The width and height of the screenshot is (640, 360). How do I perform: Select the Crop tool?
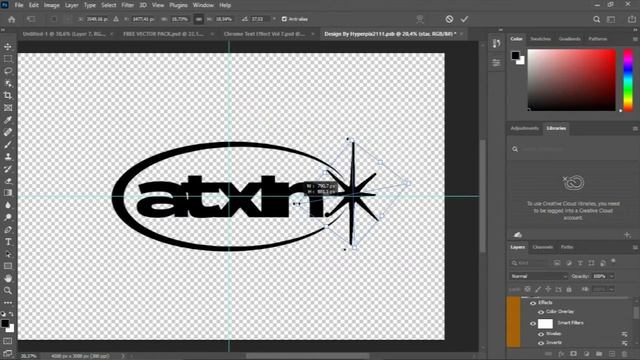pyautogui.click(x=8, y=96)
